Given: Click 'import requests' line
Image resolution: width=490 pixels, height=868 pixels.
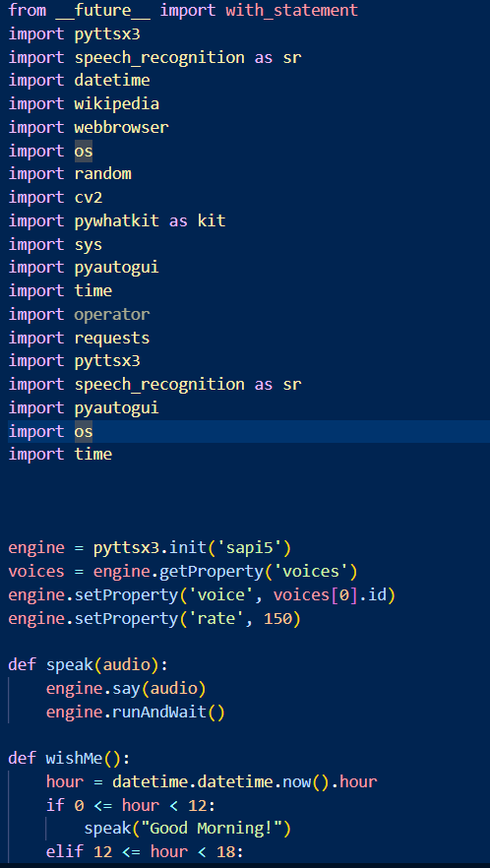Looking at the screenshot, I should pos(79,338).
